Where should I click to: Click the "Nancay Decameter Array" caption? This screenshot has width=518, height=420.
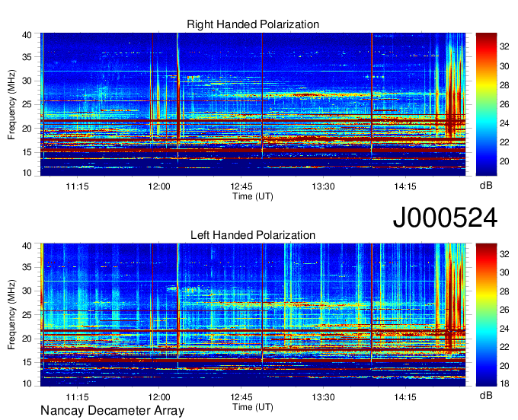click(x=112, y=411)
